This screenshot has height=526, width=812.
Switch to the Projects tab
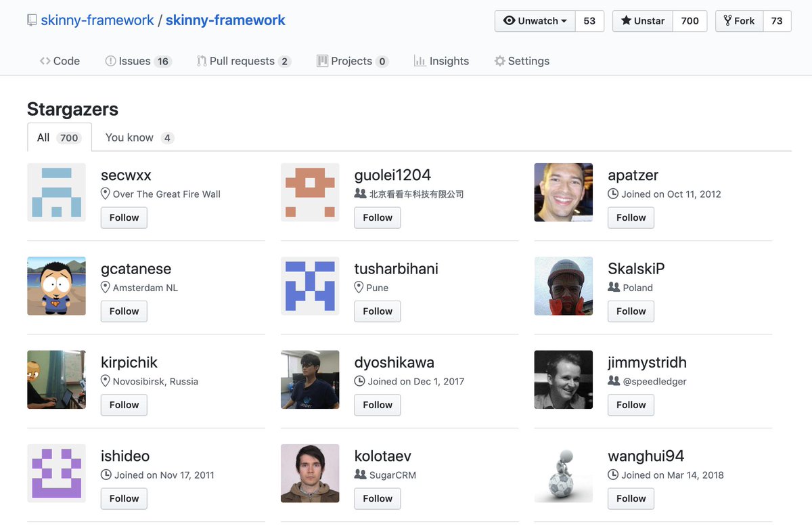click(353, 61)
